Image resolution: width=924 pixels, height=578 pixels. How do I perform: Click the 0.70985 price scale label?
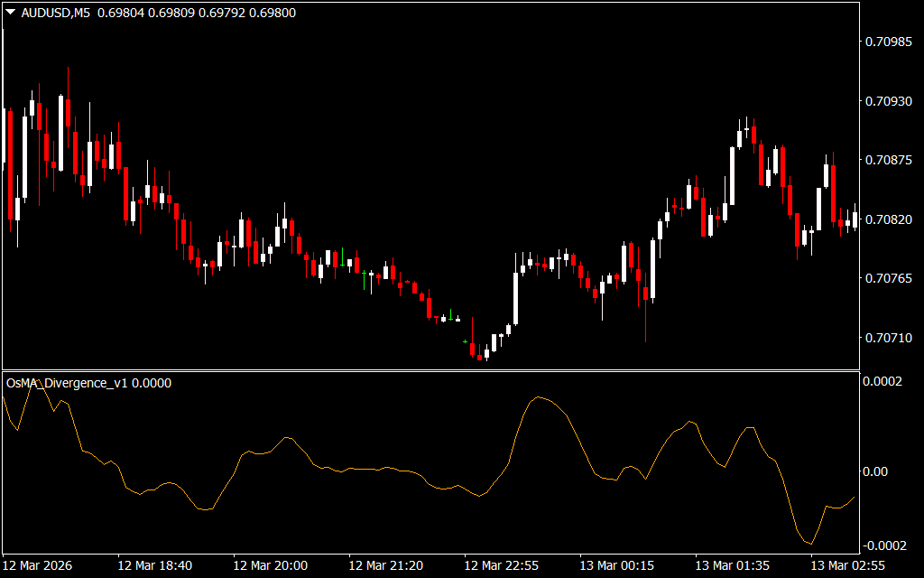[889, 42]
